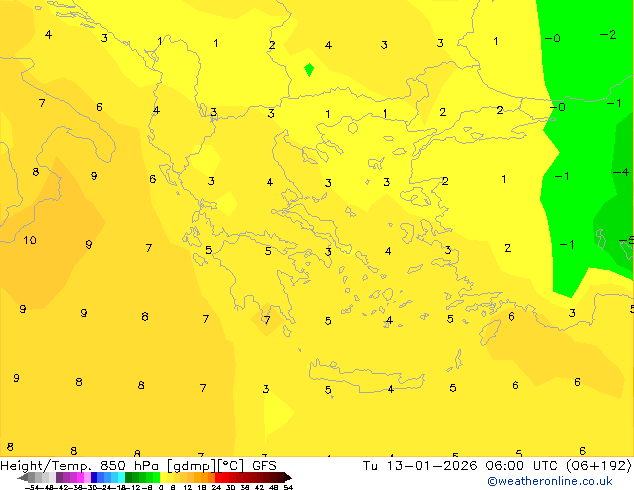Click the Height/Temp. 850 hPa map title
This screenshot has height=490, width=634.
[x=138, y=466]
